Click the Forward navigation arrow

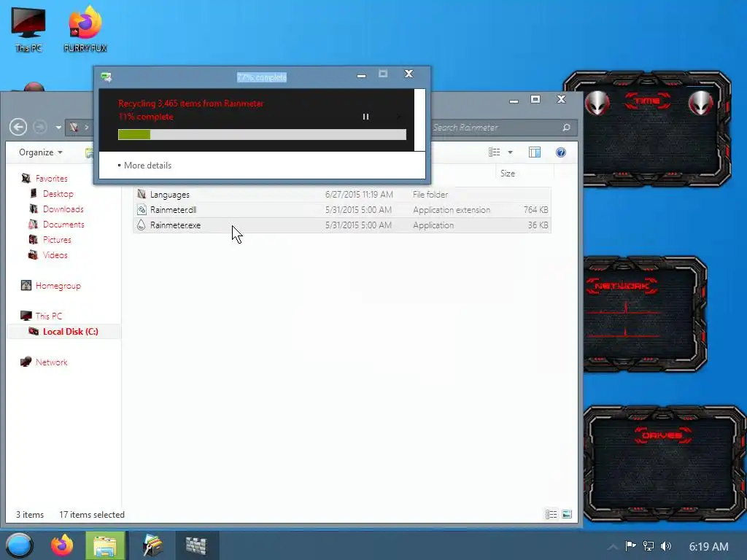40,127
